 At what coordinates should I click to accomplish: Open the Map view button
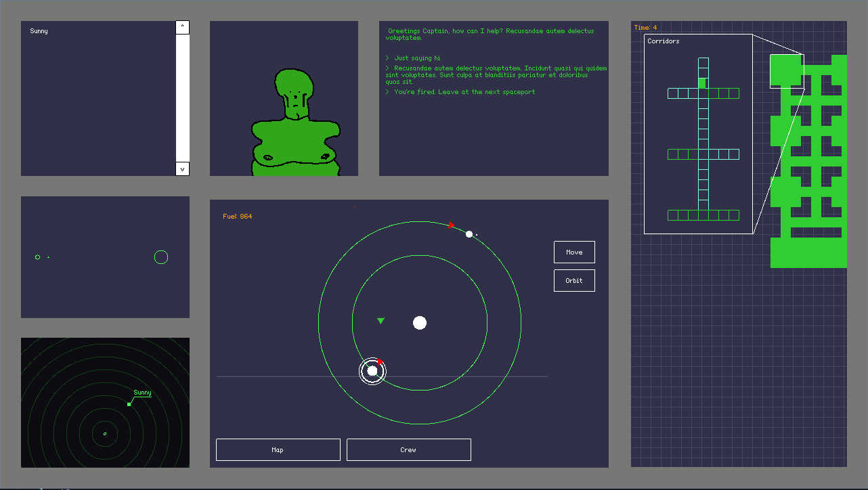278,449
